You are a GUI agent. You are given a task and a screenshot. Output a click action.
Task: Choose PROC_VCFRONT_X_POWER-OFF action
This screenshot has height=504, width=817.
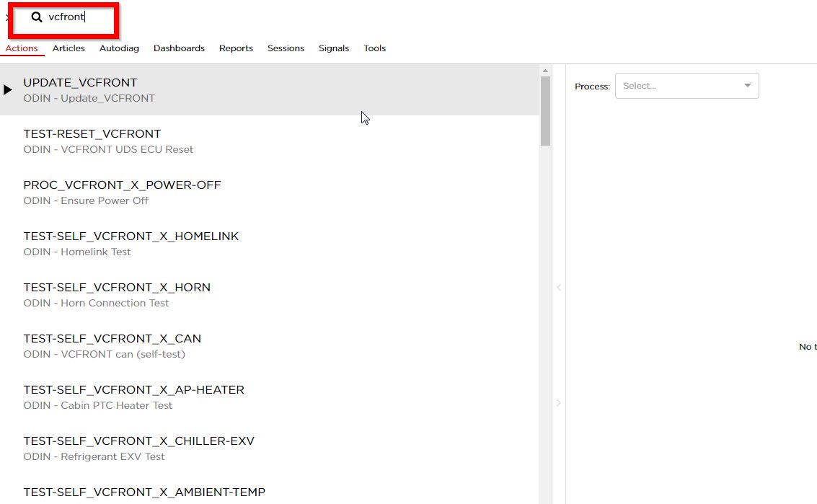coord(270,193)
